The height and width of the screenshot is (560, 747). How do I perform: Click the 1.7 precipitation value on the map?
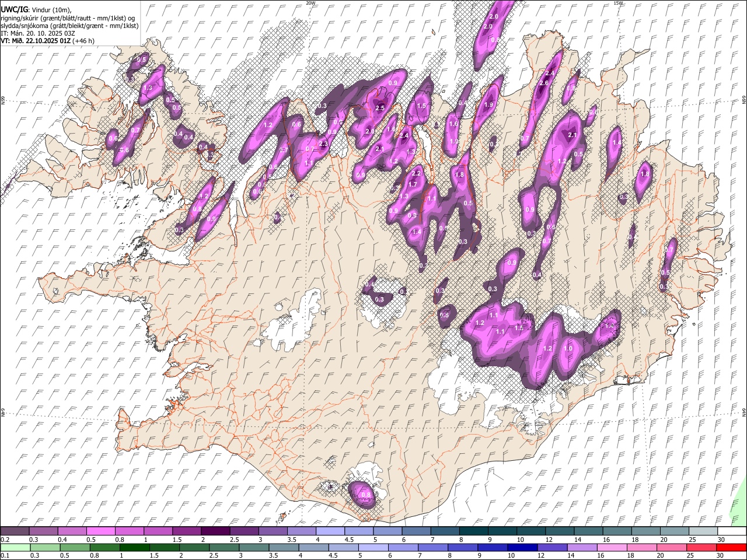pos(413,184)
